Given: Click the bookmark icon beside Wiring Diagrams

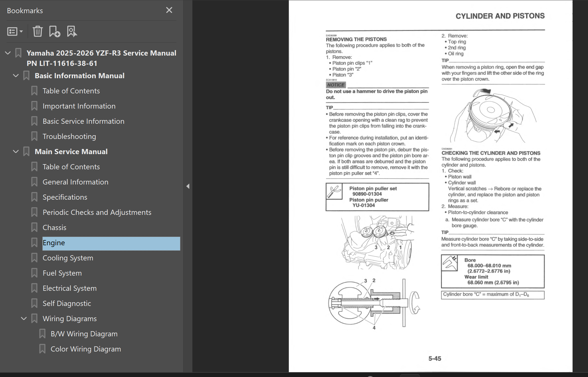Looking at the screenshot, I should click(34, 319).
